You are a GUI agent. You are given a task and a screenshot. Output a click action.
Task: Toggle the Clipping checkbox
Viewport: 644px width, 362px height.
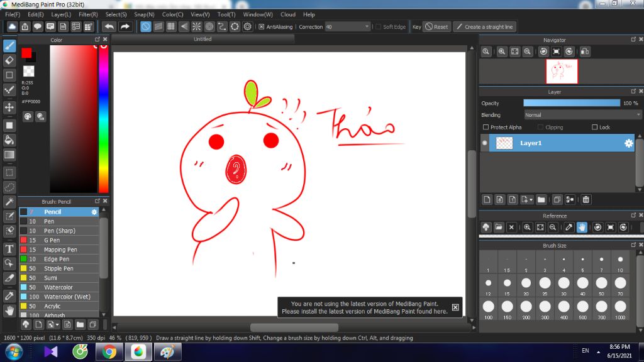coord(540,127)
